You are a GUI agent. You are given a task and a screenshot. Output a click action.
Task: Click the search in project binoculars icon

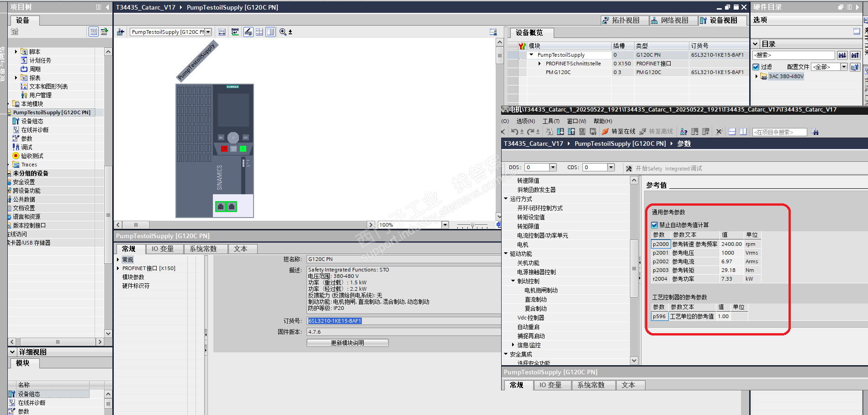(815, 132)
